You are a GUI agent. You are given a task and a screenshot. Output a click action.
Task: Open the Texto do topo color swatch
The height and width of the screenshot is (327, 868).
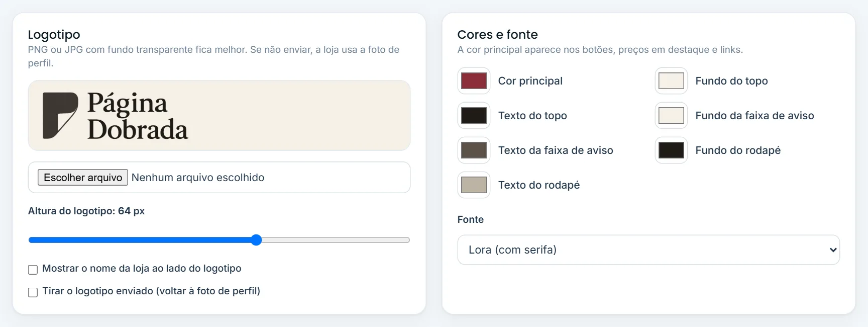(474, 116)
